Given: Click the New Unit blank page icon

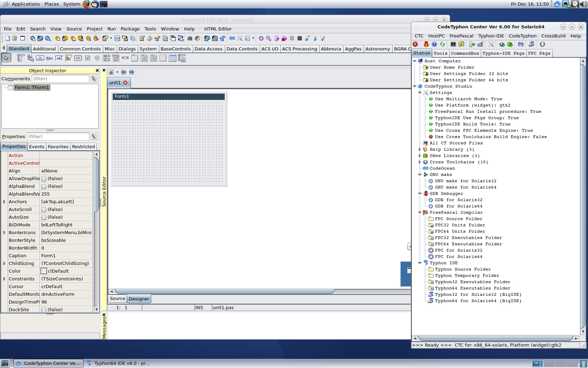Looking at the screenshot, I should (x=7, y=39).
